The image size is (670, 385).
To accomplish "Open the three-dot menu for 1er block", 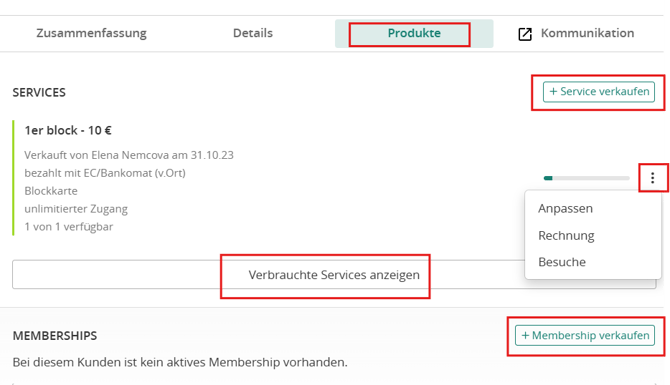I will click(652, 178).
